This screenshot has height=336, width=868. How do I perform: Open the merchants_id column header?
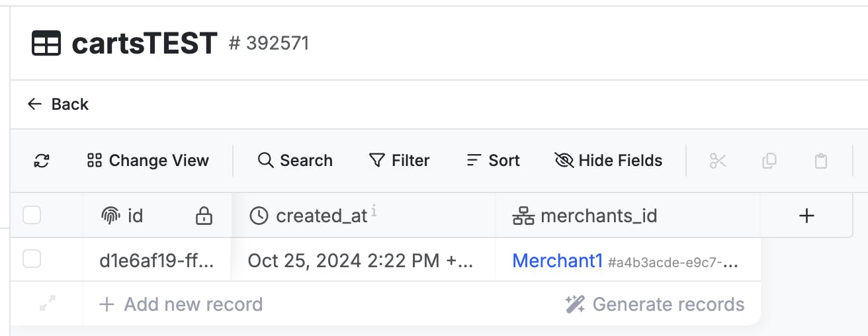pyautogui.click(x=598, y=216)
